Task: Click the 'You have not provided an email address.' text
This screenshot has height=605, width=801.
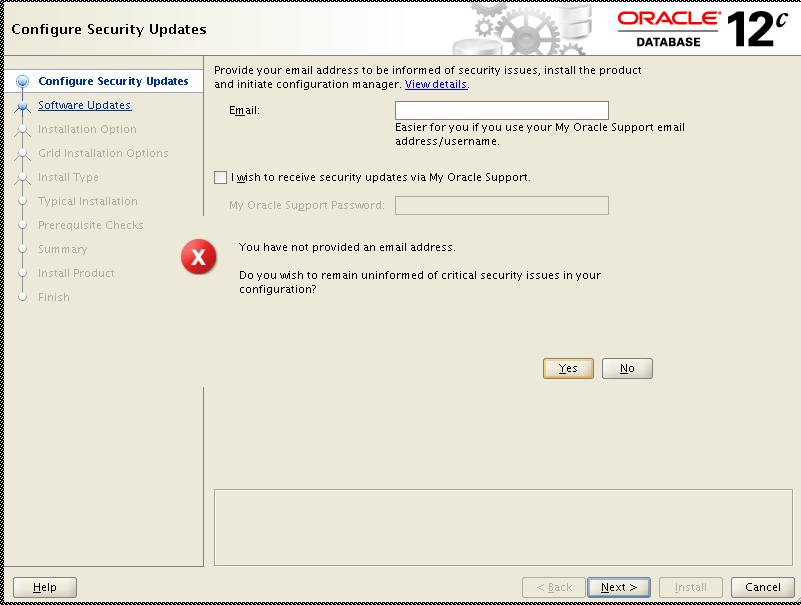Action: (347, 247)
